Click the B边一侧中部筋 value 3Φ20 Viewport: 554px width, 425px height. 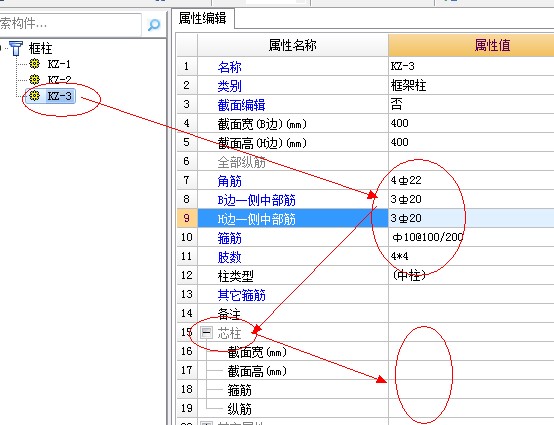[471, 200]
